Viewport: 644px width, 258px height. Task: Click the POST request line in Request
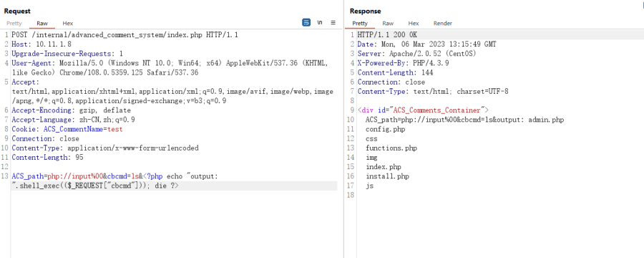point(125,35)
